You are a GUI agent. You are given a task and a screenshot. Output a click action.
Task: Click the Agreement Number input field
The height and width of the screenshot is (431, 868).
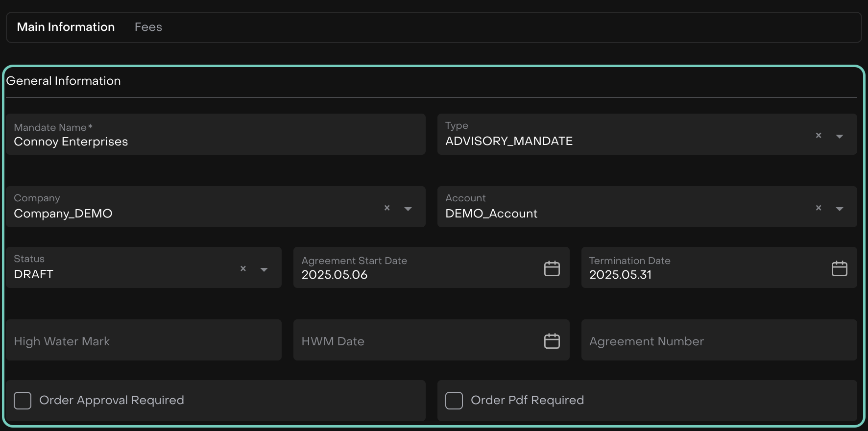point(719,341)
